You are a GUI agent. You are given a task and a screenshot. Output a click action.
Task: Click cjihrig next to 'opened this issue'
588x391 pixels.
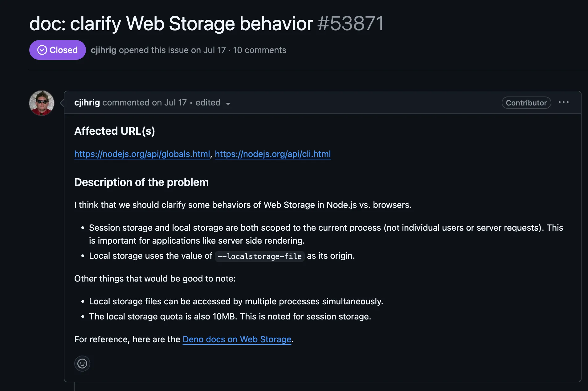pyautogui.click(x=104, y=50)
